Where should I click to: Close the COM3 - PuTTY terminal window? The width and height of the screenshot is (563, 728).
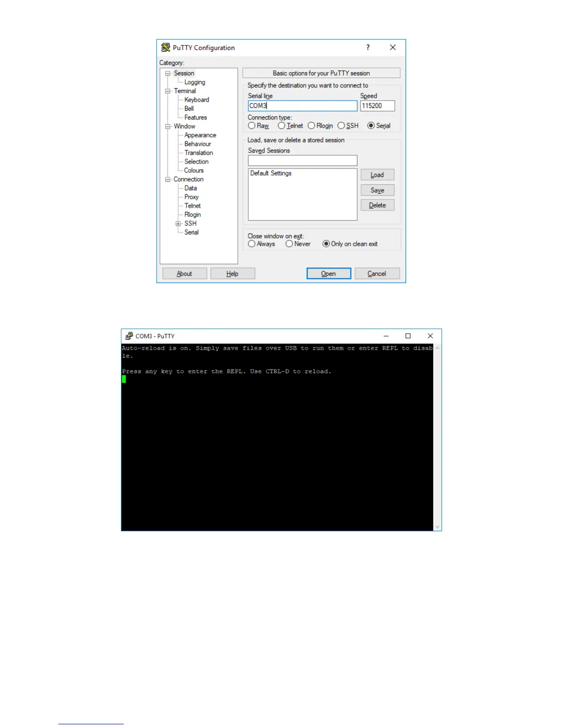[431, 336]
